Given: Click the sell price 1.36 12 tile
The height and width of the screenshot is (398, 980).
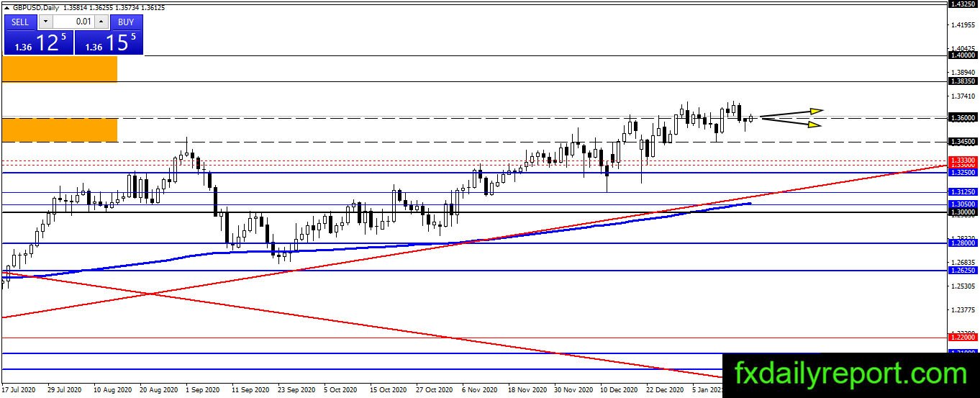Looking at the screenshot, I should 38,42.
